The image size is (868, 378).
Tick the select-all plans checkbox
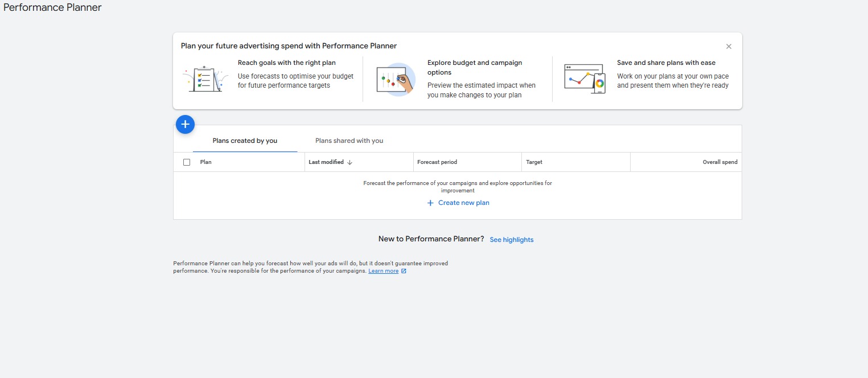pos(187,162)
